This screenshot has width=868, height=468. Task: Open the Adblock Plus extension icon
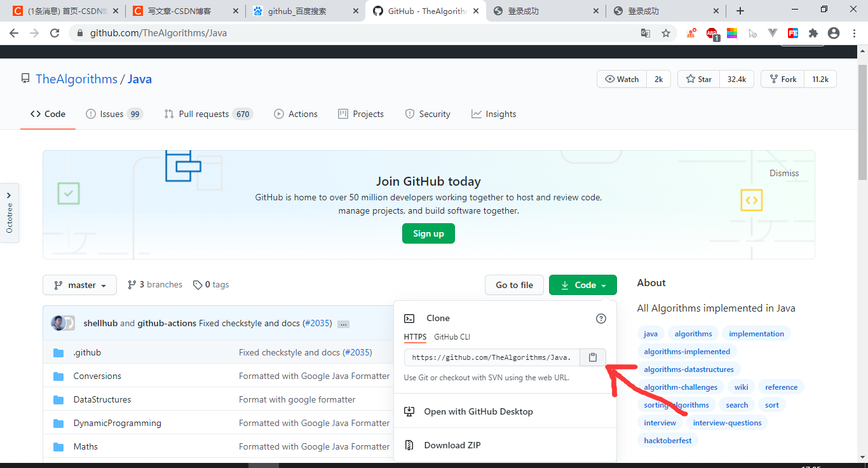pyautogui.click(x=712, y=34)
